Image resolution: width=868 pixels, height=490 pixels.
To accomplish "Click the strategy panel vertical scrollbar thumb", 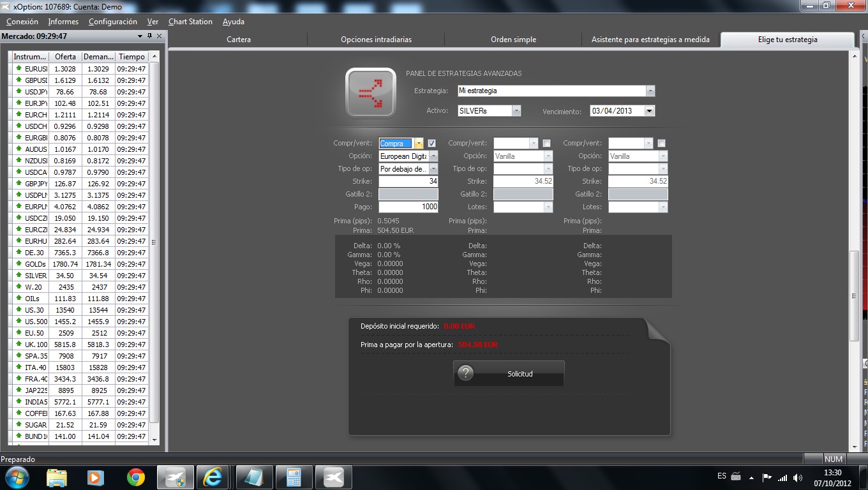I will click(855, 297).
